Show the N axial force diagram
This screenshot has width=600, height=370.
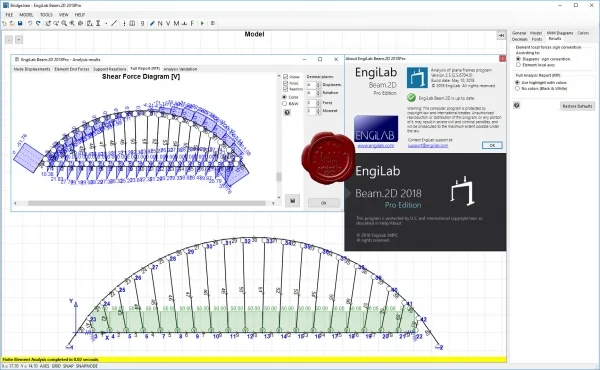[x=160, y=23]
